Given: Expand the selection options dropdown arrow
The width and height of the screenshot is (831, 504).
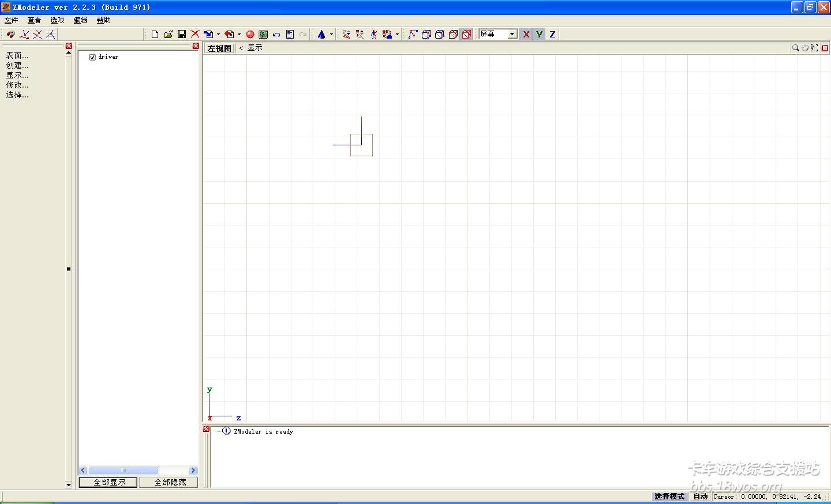Looking at the screenshot, I should (x=397, y=35).
